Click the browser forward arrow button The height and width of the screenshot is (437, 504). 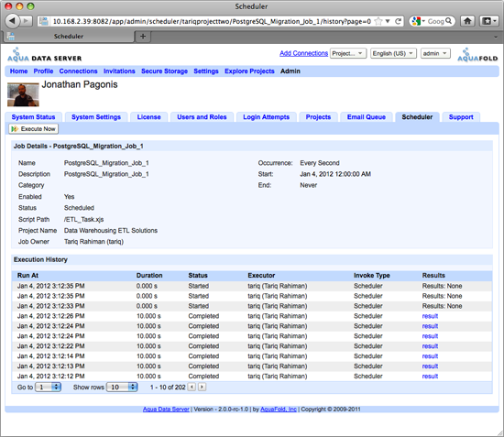(x=27, y=21)
